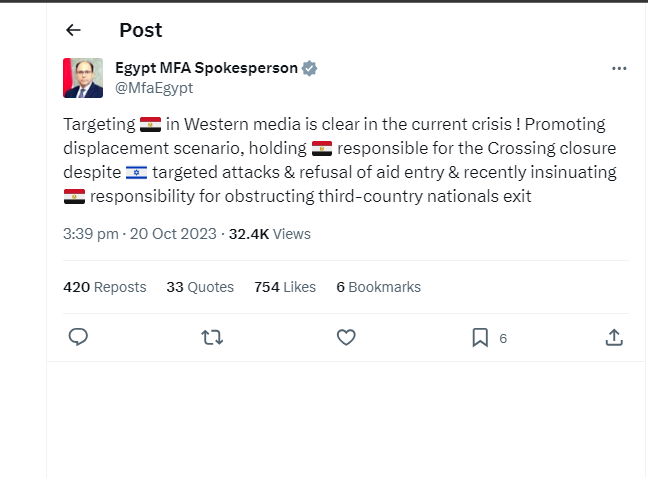Image resolution: width=648 pixels, height=478 pixels.
Task: Like the post with heart icon
Action: point(346,338)
